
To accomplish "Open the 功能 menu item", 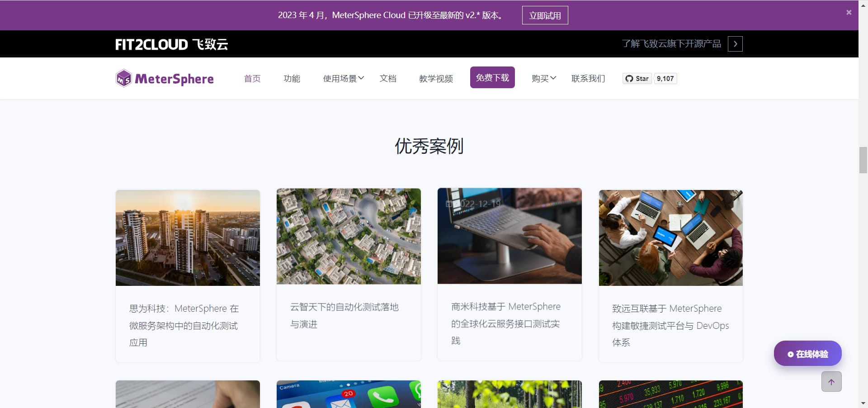I will point(292,79).
